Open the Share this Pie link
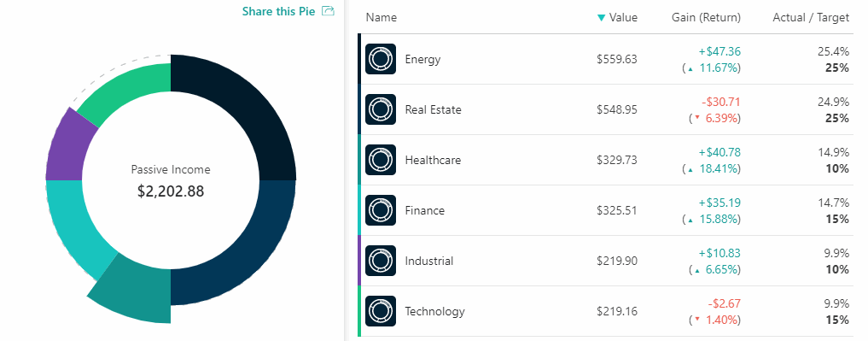The width and height of the screenshot is (868, 341). click(278, 10)
